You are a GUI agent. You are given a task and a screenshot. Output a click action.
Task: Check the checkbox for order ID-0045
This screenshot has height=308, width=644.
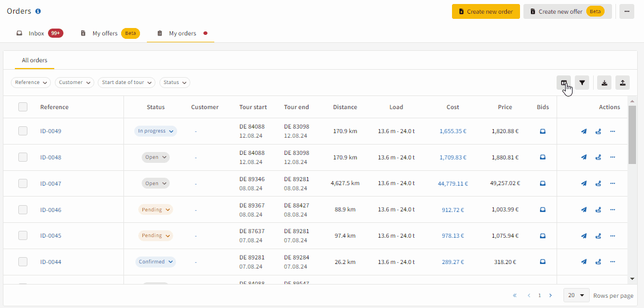(23, 236)
